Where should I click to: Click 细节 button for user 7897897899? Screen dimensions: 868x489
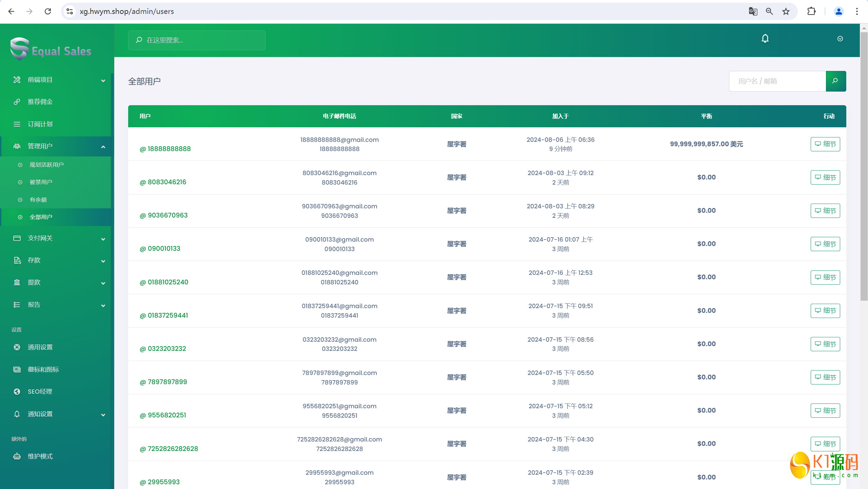(x=825, y=377)
